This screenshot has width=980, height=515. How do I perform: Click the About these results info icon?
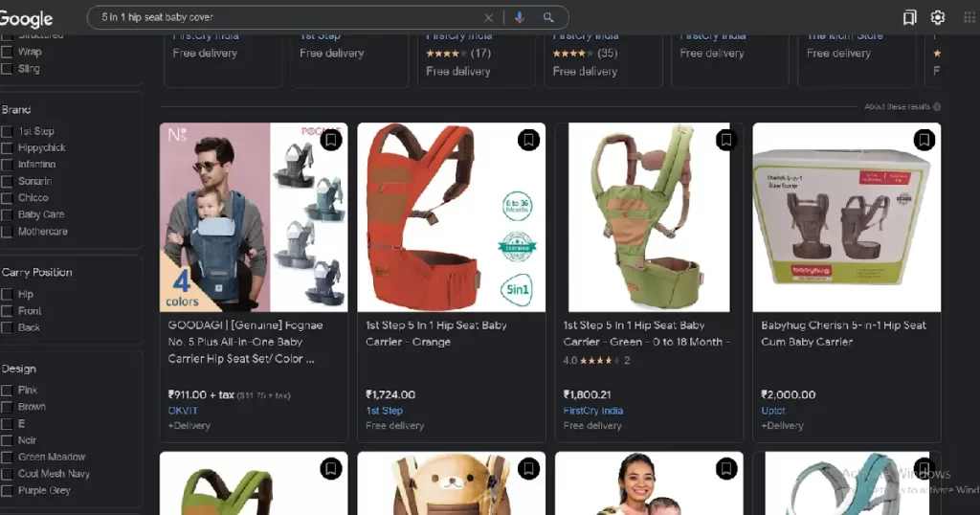(x=936, y=107)
